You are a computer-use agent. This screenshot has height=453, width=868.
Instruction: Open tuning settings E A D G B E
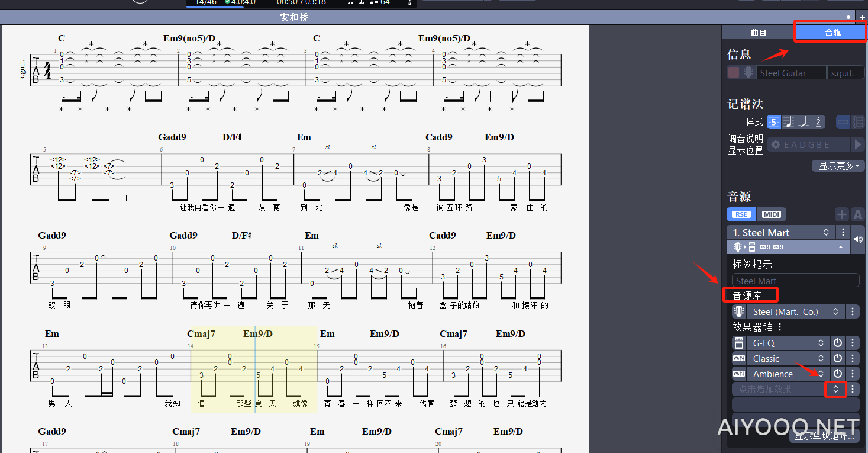[808, 144]
